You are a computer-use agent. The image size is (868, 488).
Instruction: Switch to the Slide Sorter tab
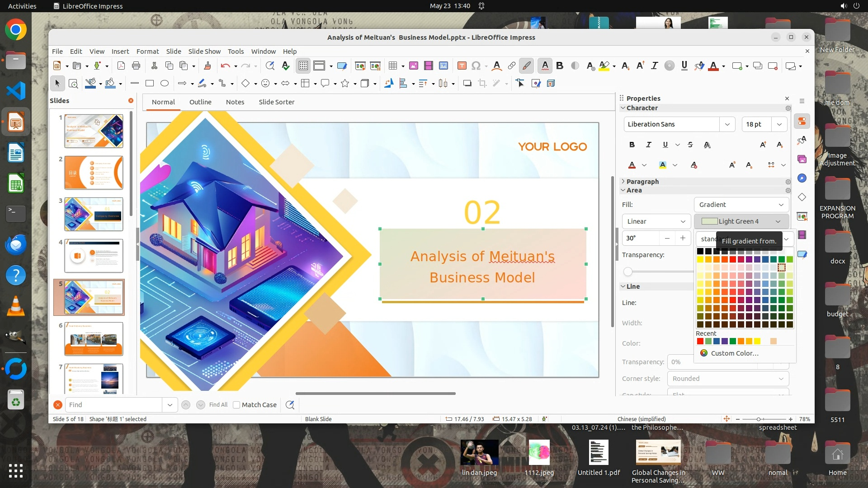point(276,102)
